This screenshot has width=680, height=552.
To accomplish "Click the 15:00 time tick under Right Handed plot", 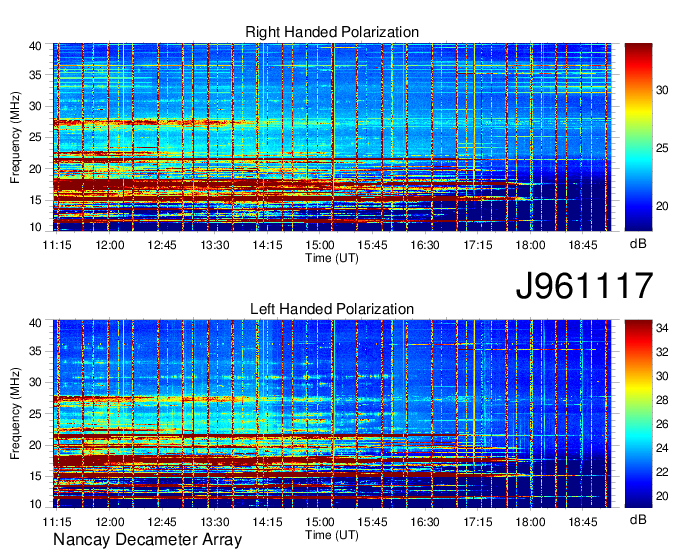I will (x=320, y=245).
